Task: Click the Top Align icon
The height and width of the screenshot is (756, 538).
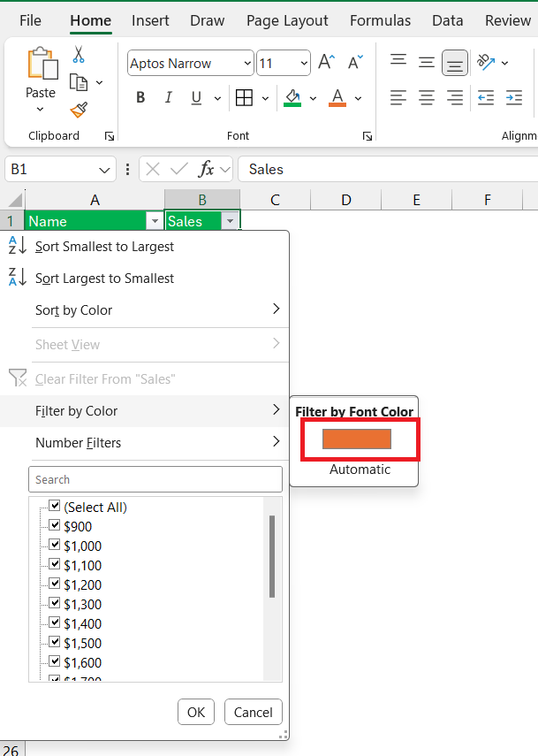Action: click(x=398, y=62)
